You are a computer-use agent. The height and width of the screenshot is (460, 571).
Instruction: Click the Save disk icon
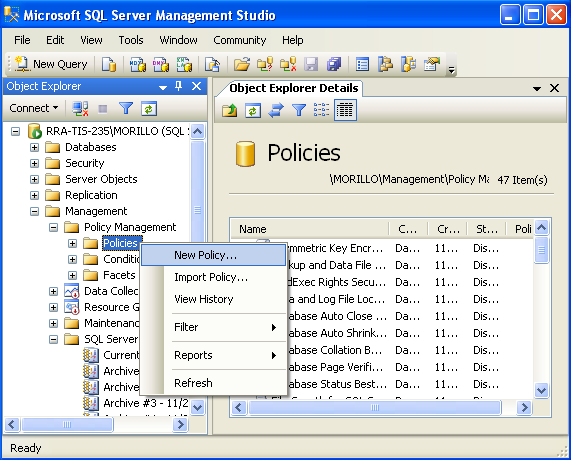[x=311, y=64]
